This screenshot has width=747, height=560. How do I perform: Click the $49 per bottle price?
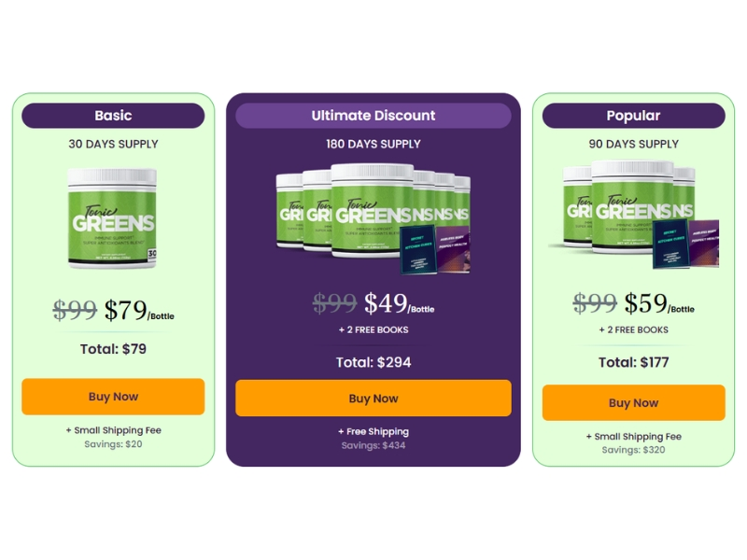tap(399, 303)
